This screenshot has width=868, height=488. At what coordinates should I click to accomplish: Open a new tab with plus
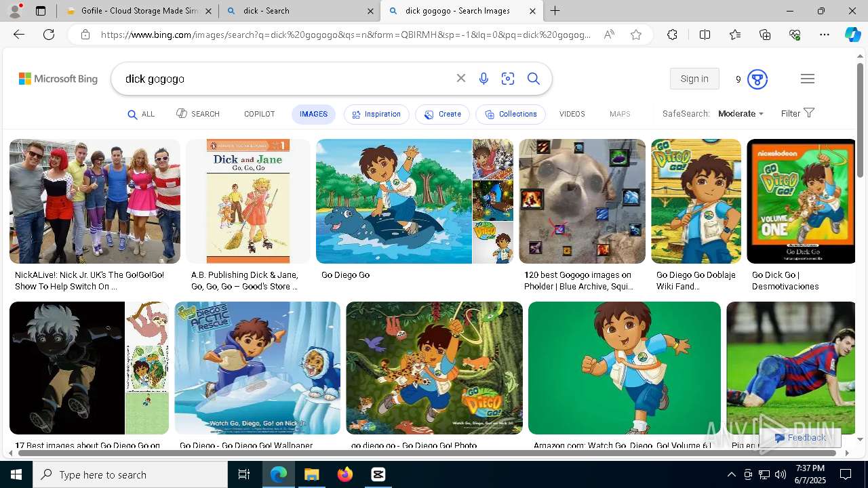click(555, 11)
